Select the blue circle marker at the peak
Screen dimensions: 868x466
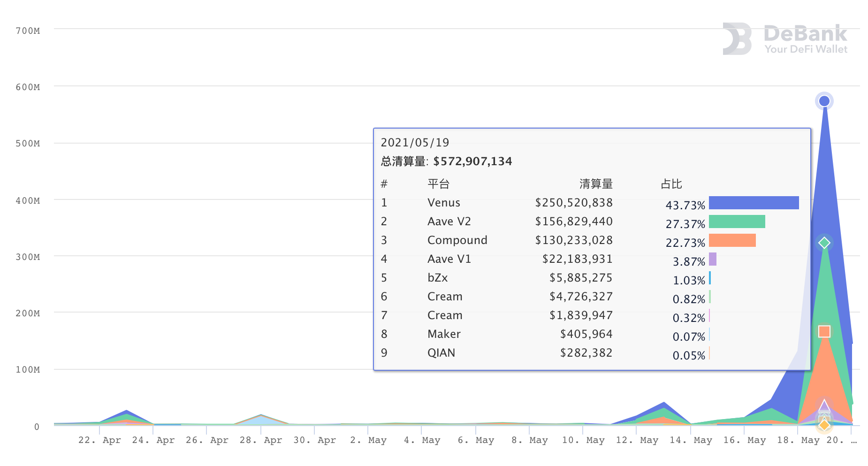823,100
